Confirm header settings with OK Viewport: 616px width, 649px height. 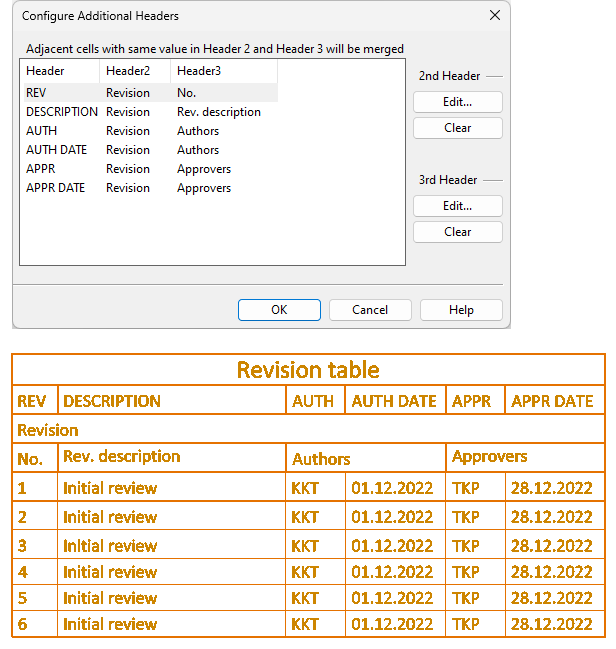[x=279, y=310]
